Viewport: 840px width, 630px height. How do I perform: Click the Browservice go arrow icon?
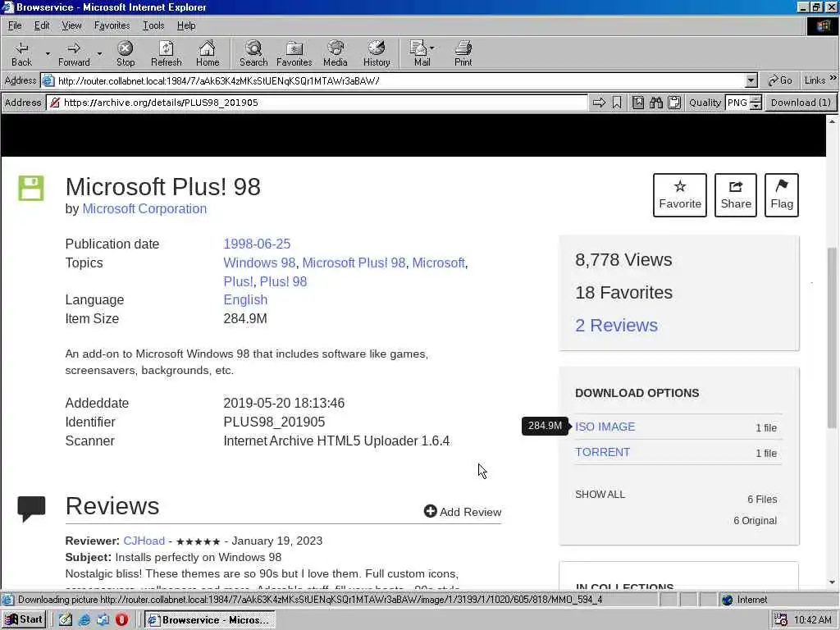coord(599,103)
